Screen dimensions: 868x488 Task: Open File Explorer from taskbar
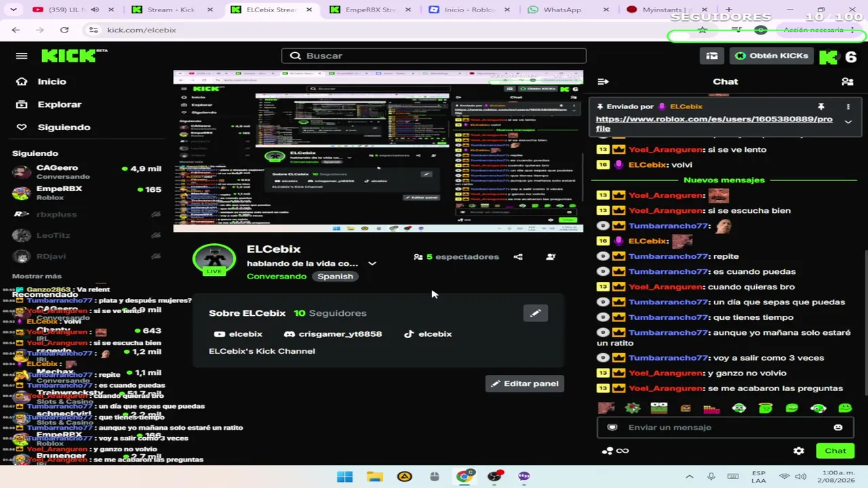pyautogui.click(x=374, y=476)
